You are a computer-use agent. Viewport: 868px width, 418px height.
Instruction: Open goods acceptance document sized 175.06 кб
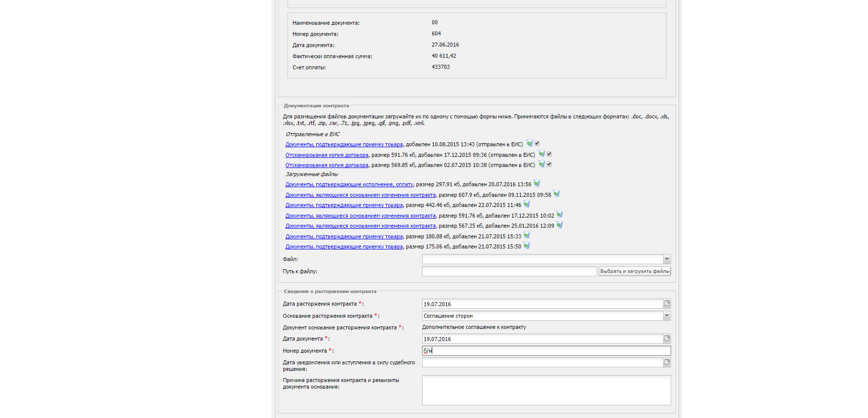click(x=344, y=247)
